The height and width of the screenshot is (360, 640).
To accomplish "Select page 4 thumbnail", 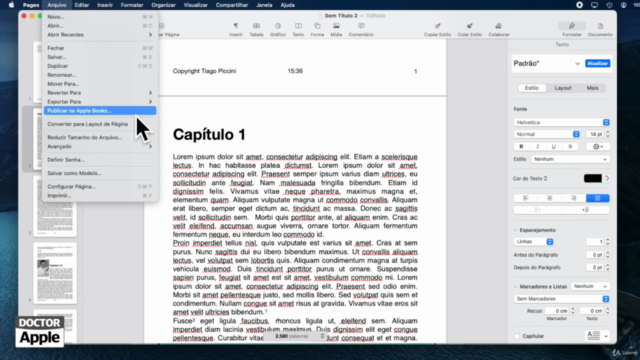I will point(55,273).
